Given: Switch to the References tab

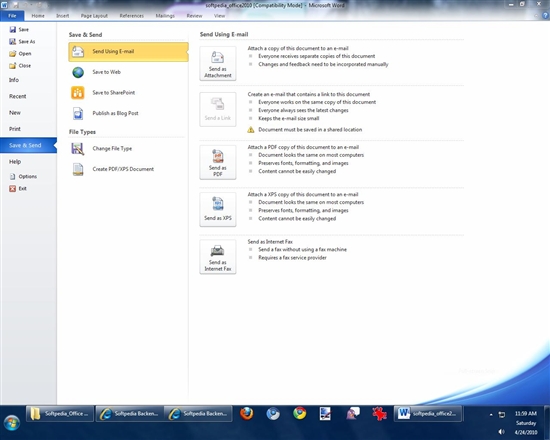Looking at the screenshot, I should tap(132, 16).
